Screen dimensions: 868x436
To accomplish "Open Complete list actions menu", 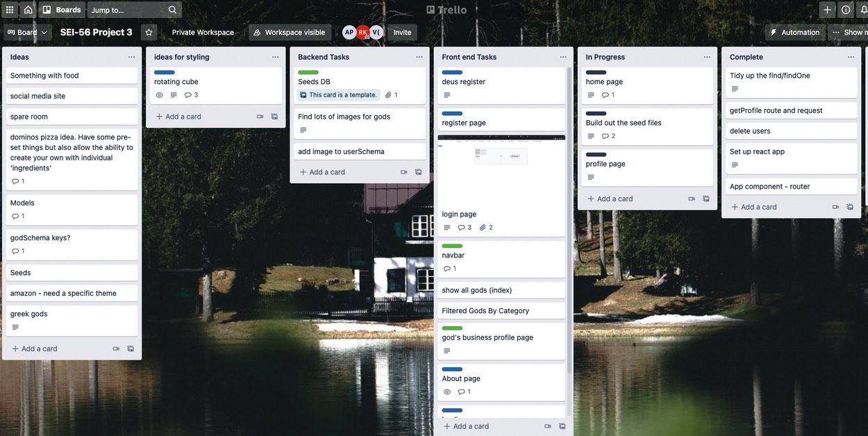I will coord(851,57).
